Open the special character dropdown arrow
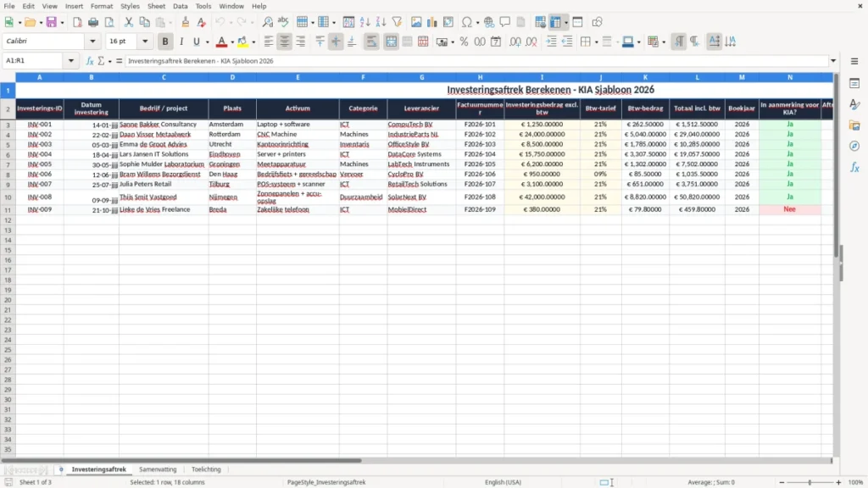868x488 pixels. (x=477, y=23)
